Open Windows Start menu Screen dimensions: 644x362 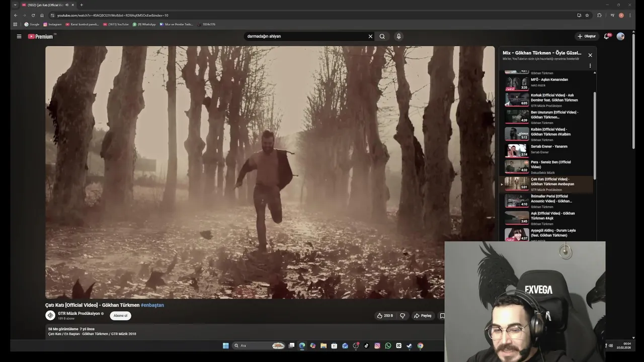tap(226, 345)
